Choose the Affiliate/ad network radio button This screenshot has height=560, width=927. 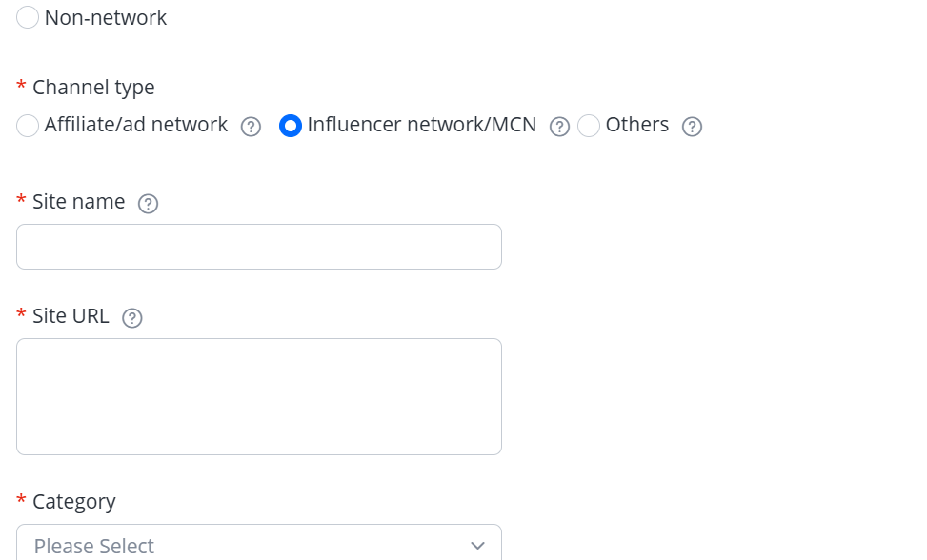point(29,126)
